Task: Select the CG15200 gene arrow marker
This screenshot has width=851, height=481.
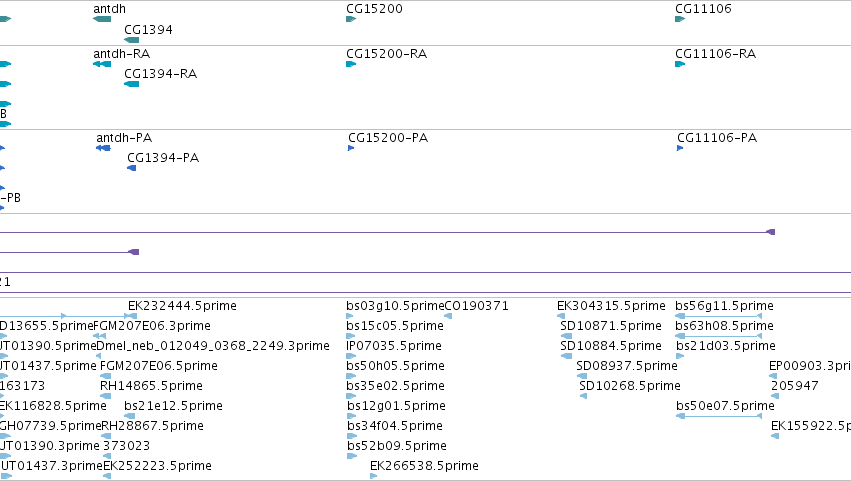Action: tap(351, 19)
